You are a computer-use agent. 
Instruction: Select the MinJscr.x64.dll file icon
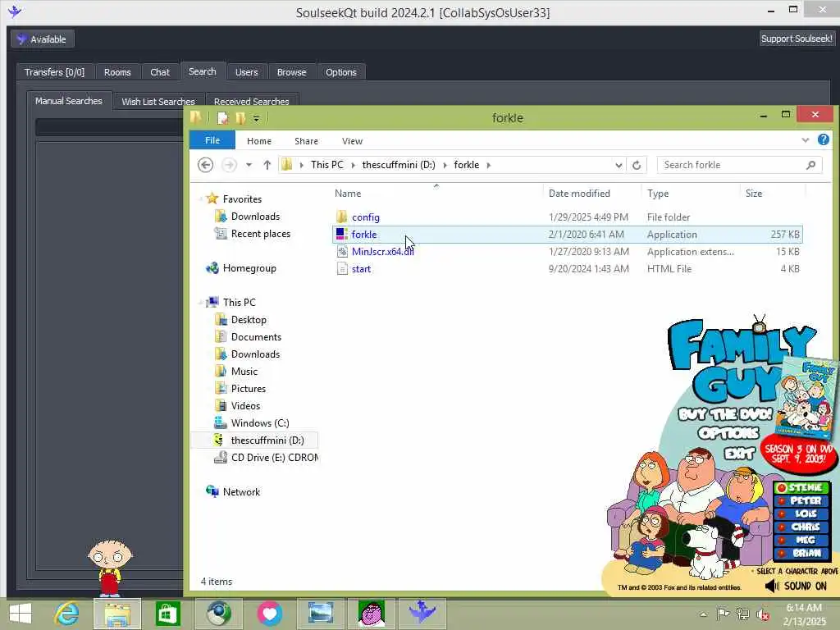[342, 251]
